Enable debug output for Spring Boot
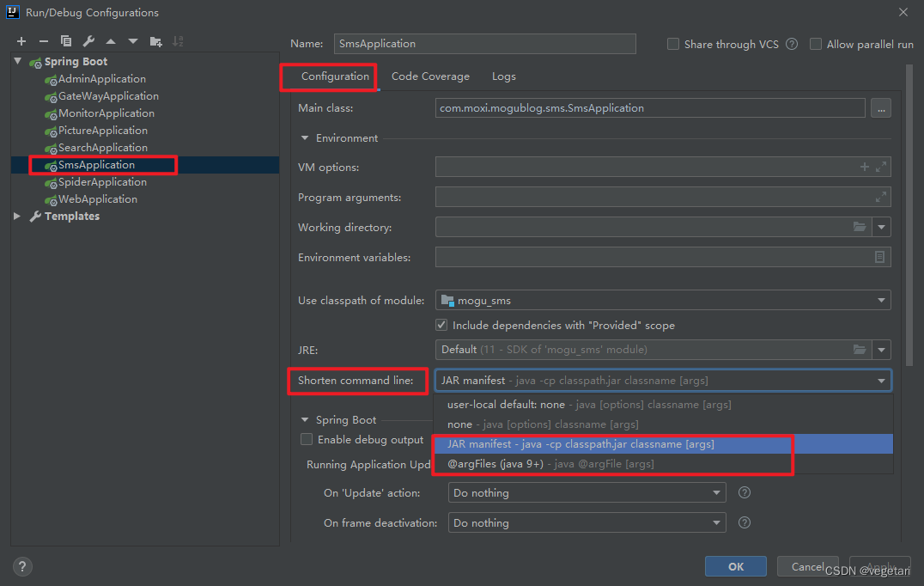Screen dimensions: 924x586 pos(307,439)
